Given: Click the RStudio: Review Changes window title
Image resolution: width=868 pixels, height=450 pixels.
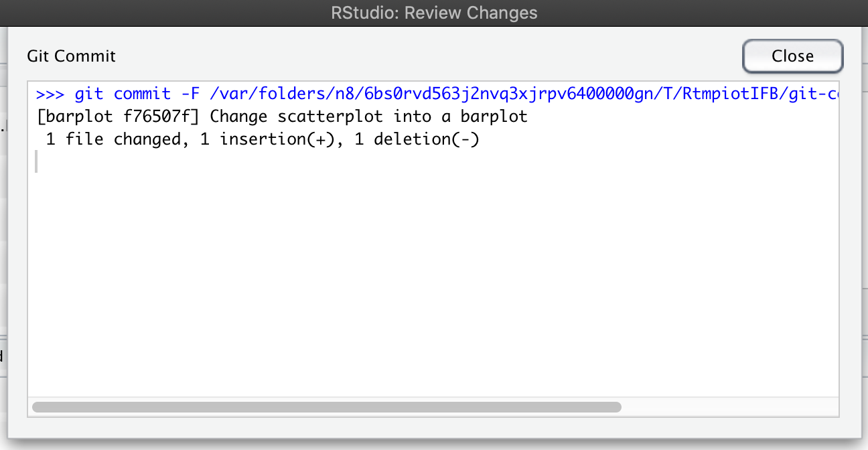Looking at the screenshot, I should coord(434,13).
